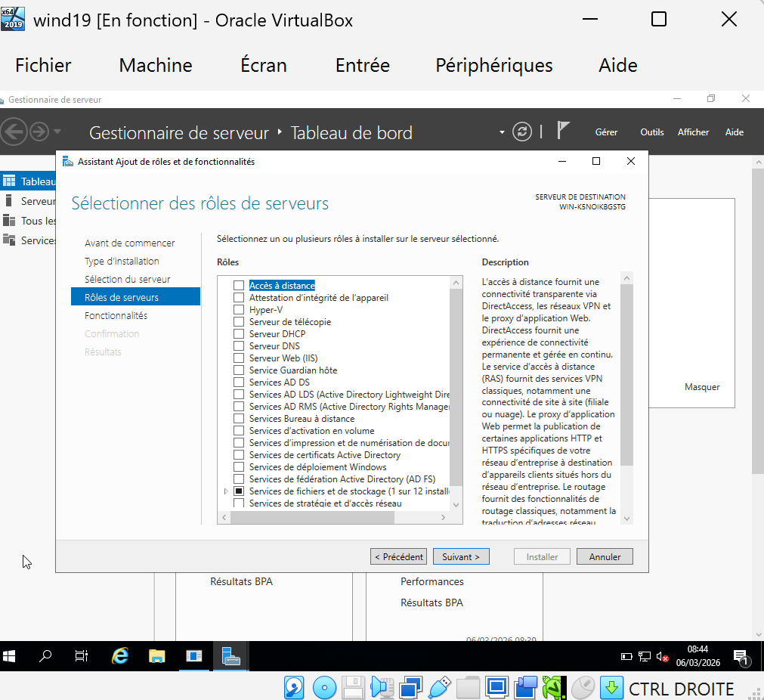Check the Serveur DHCP role

pyautogui.click(x=239, y=334)
